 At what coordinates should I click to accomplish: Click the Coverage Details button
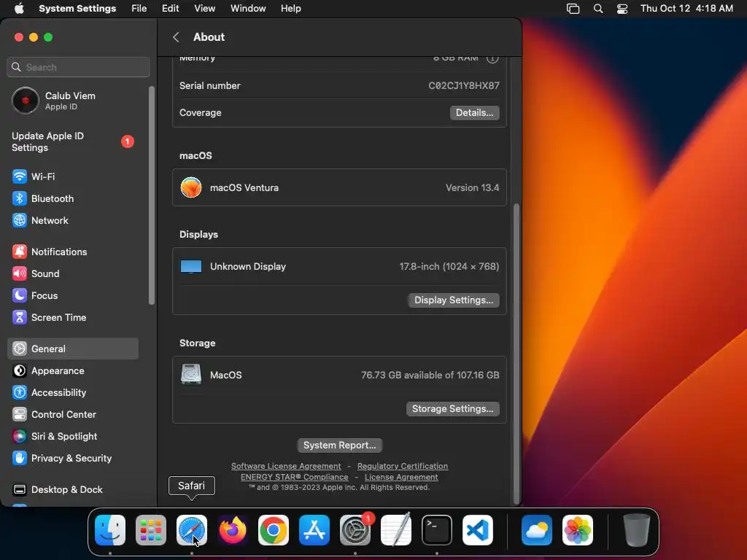coord(474,113)
